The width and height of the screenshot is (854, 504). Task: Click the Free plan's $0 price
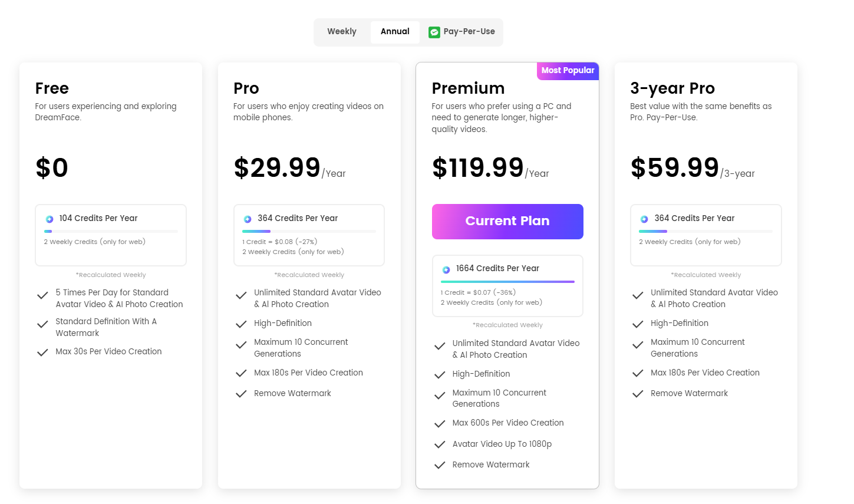(52, 168)
